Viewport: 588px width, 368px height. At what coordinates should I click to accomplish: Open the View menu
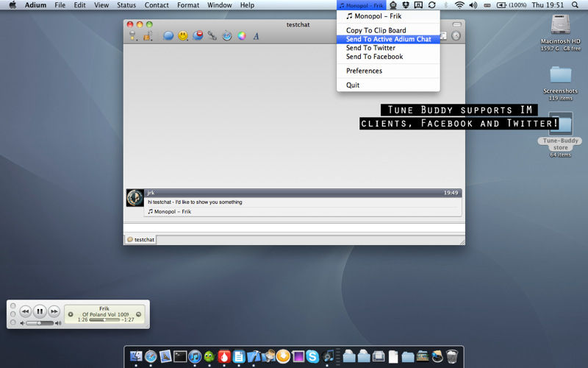pos(101,5)
